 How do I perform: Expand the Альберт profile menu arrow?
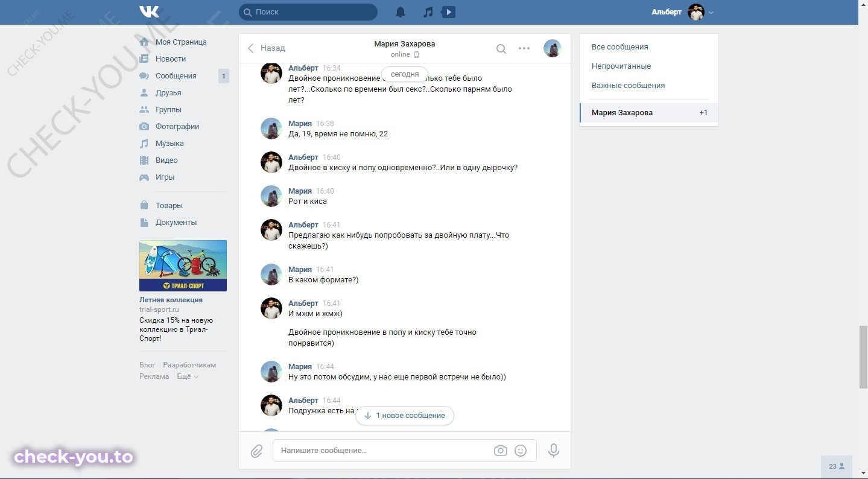(711, 13)
